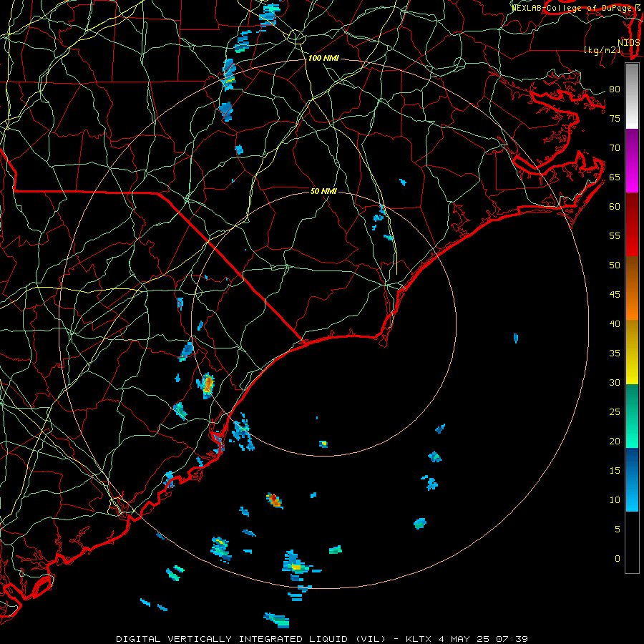This screenshot has width=644, height=644.
Task: Click the 15 value on the color scale
Action: 615,471
